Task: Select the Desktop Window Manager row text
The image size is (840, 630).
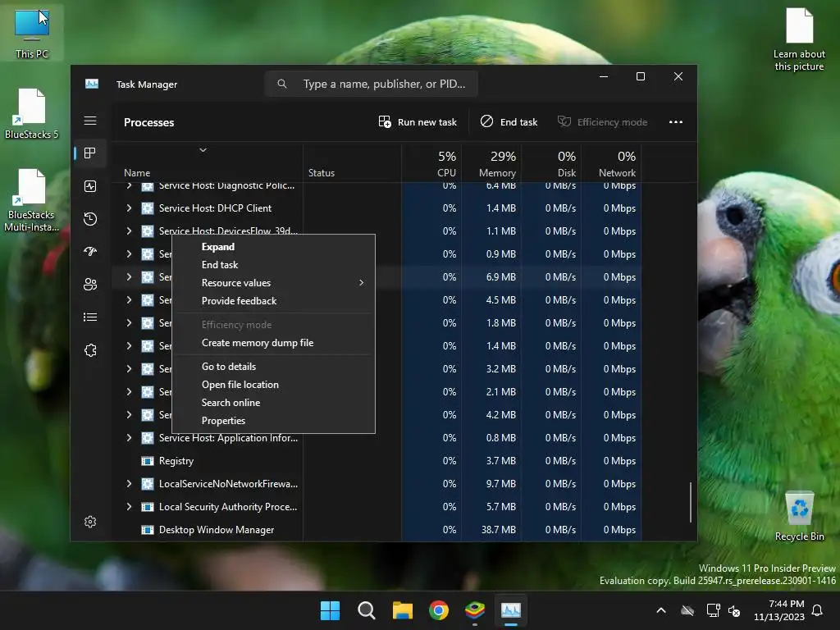Action: (x=217, y=530)
